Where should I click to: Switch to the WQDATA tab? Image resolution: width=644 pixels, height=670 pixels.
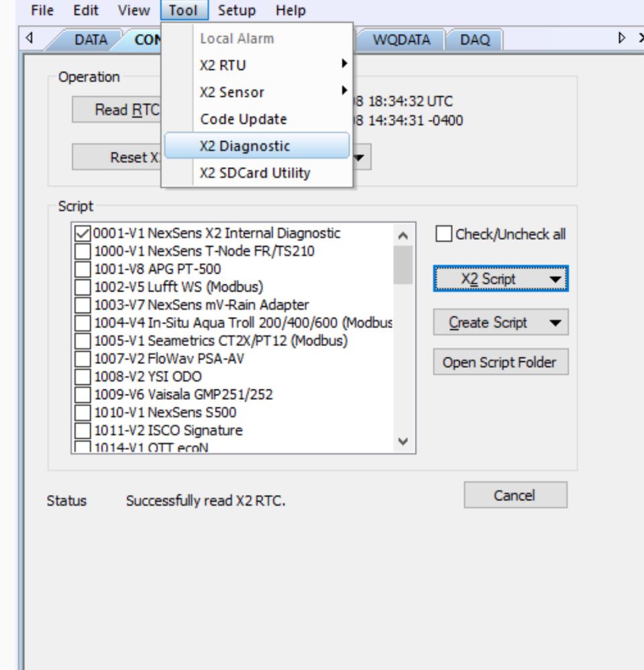[401, 40]
